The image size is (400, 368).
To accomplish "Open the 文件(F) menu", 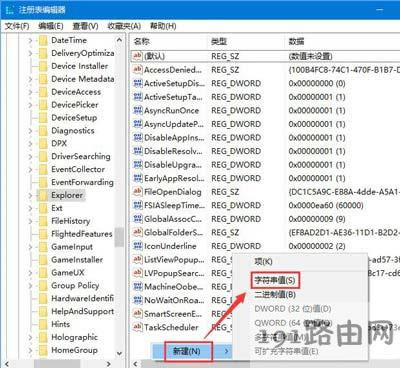I will [x=17, y=26].
